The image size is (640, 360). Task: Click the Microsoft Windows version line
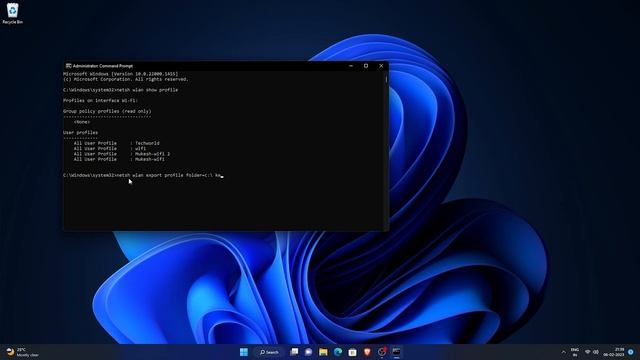coord(120,74)
